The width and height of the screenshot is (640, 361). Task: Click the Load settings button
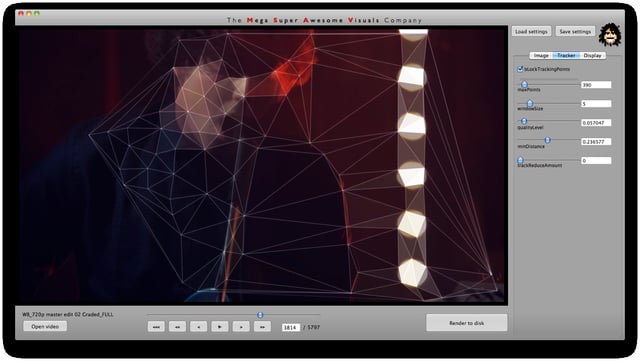pos(531,31)
